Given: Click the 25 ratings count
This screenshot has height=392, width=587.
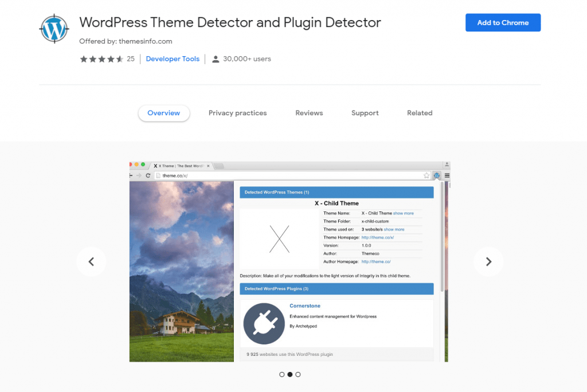Looking at the screenshot, I should (131, 59).
